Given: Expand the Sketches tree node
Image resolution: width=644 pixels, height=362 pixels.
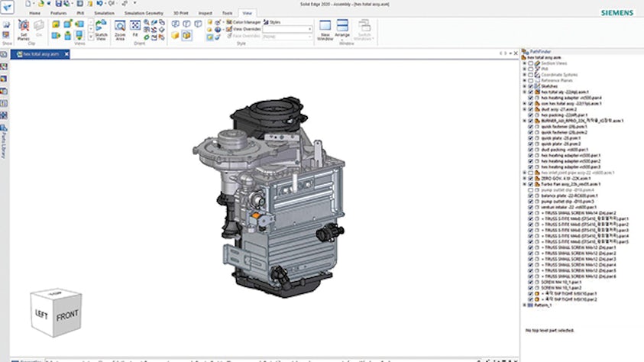Looking at the screenshot, I should coord(525,86).
